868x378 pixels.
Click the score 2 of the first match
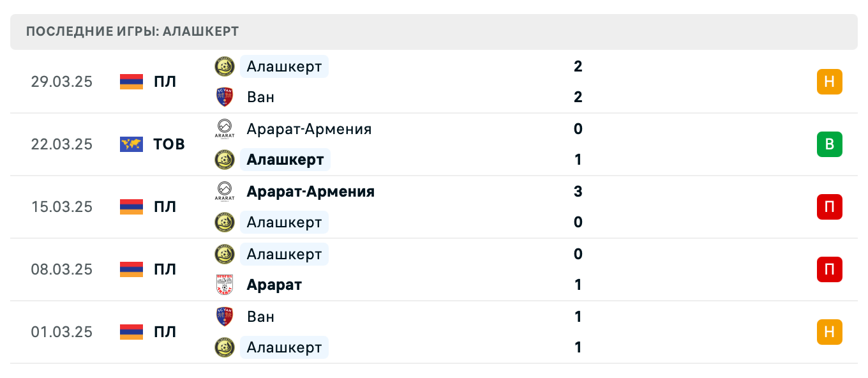click(578, 66)
